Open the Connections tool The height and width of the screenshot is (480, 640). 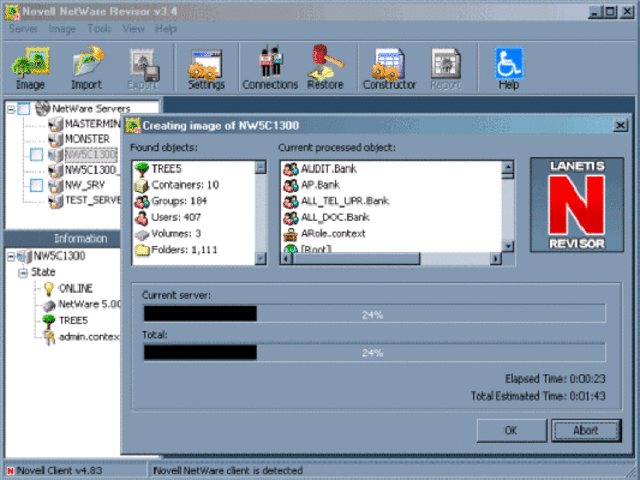tap(270, 68)
